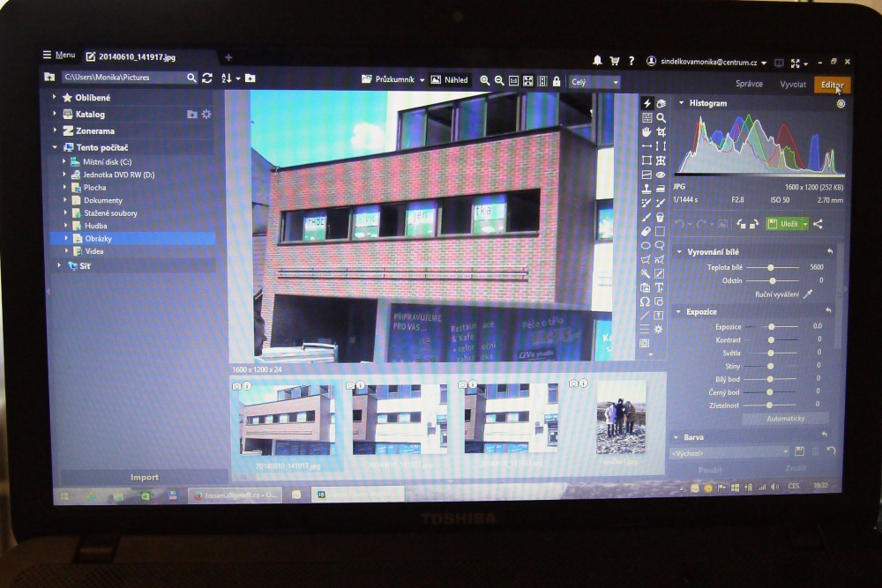Image resolution: width=882 pixels, height=588 pixels.
Task: Switch to the Vyvolat tab
Action: (x=793, y=85)
